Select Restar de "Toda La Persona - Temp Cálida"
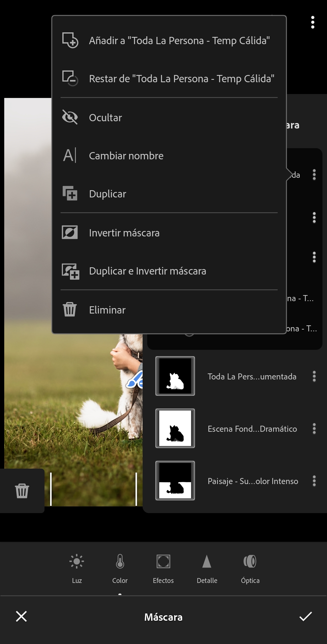Viewport: 327px width, 644px height. click(x=169, y=79)
